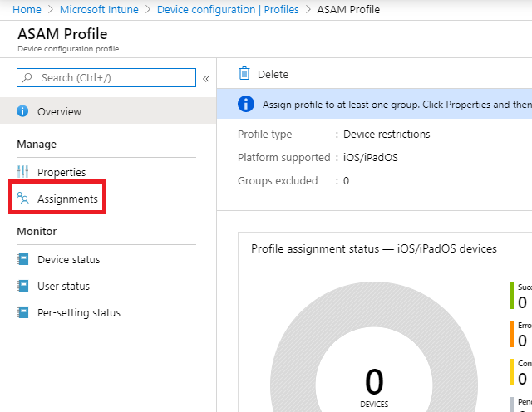Click the yellow conflict status color bar
Screen dimensions: 532x412
(x=511, y=372)
